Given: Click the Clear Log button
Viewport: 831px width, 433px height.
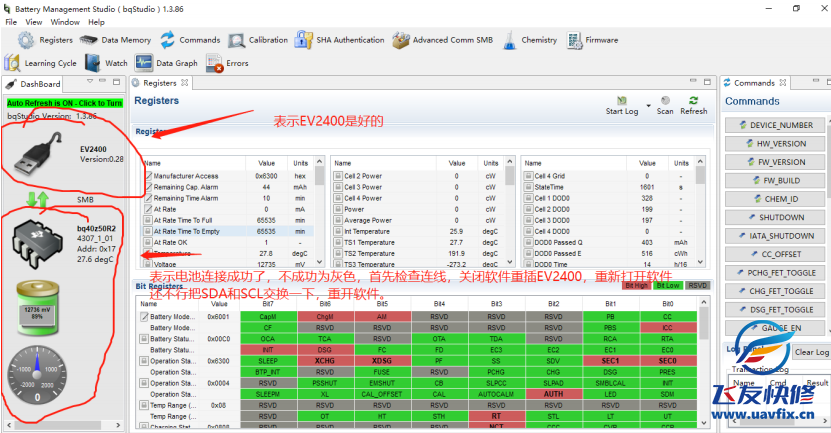Looking at the screenshot, I should [810, 352].
